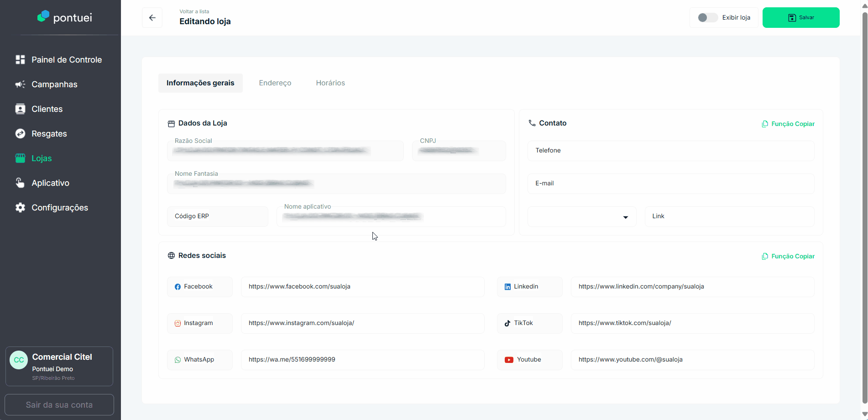Switch to the Endereço tab
Viewport: 868px width, 420px height.
click(275, 83)
